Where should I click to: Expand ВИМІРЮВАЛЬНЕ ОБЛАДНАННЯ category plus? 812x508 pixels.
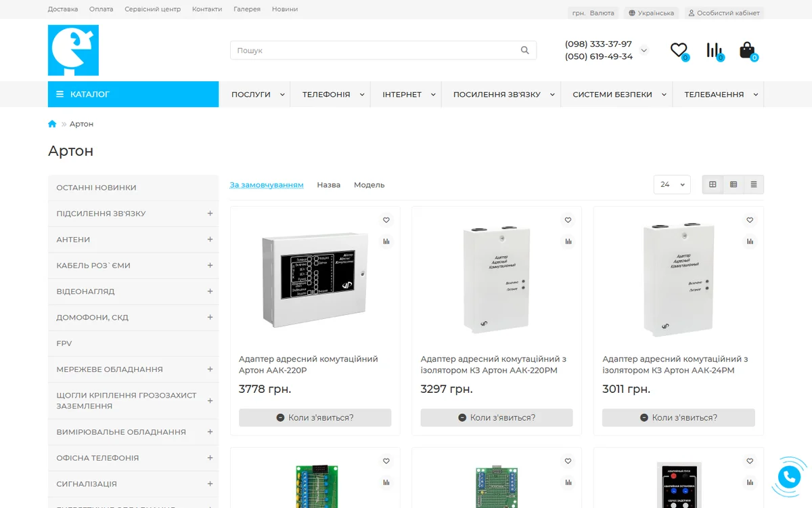pos(210,431)
